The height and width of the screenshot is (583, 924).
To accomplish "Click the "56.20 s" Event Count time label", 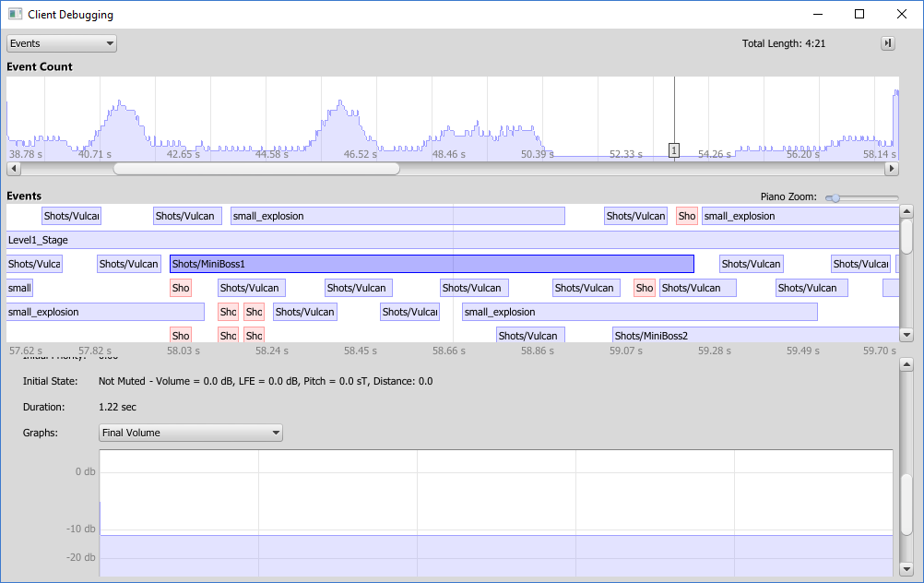I will click(x=803, y=154).
